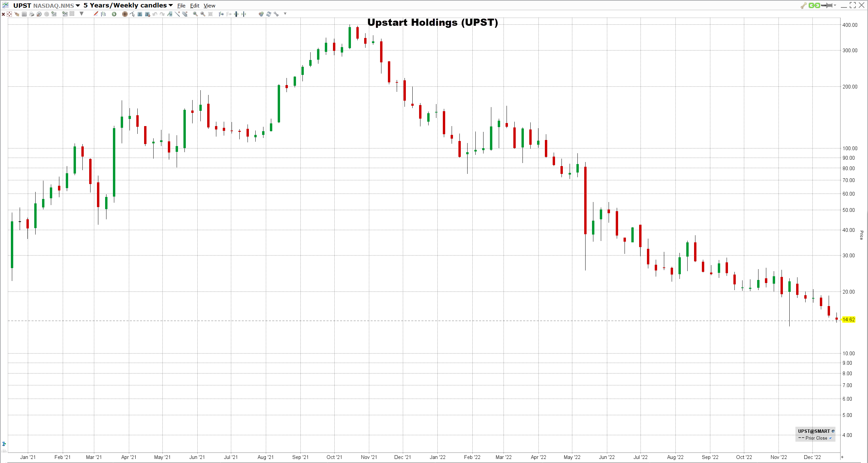Click the grey zoom-fit icon
868x463 pixels.
[210, 14]
